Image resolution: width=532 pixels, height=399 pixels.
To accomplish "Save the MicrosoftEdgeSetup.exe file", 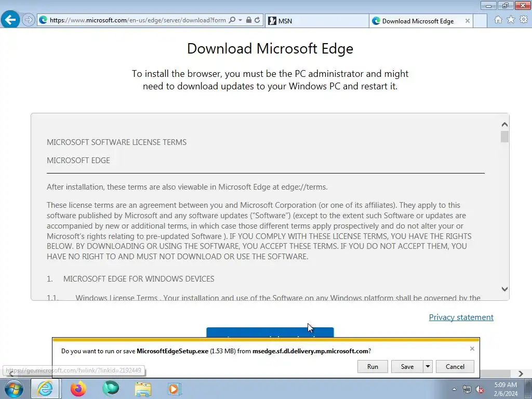I will [x=407, y=366].
